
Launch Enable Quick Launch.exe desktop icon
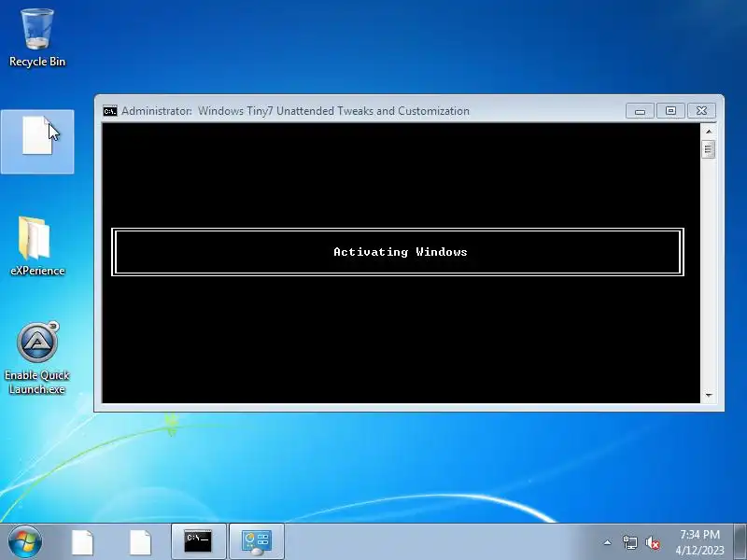[37, 358]
